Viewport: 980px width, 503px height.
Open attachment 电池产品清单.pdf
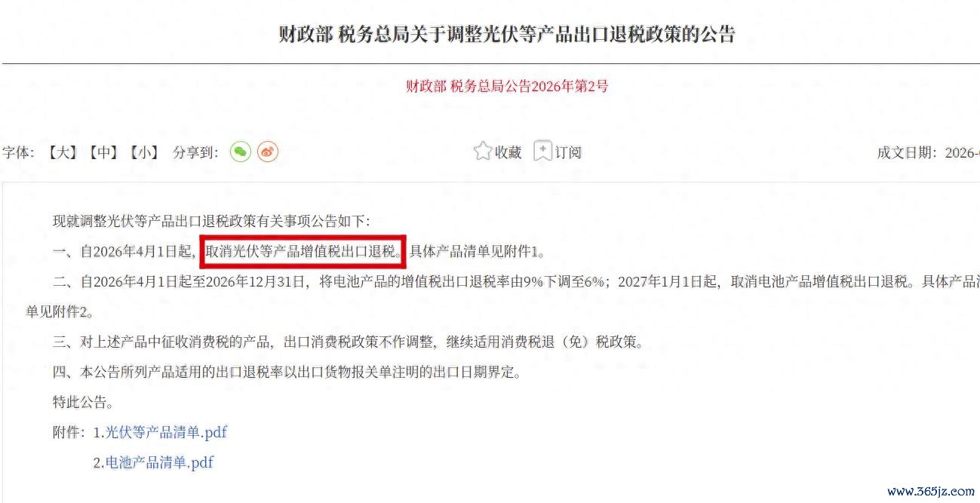tap(159, 463)
